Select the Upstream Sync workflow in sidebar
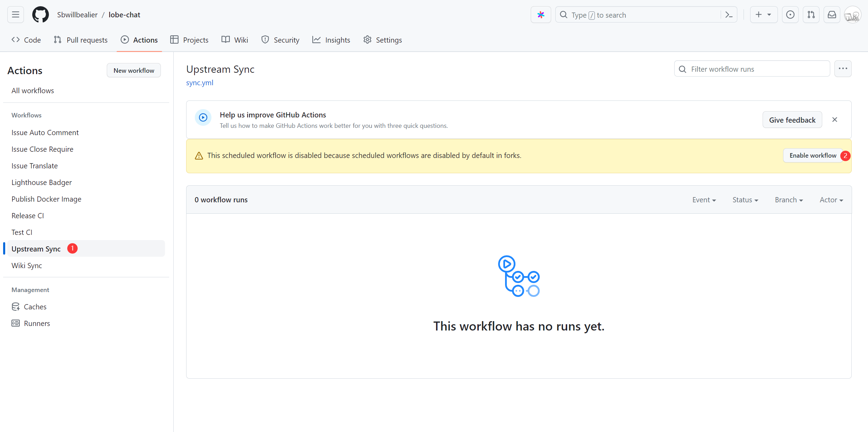The height and width of the screenshot is (432, 868). tap(36, 248)
